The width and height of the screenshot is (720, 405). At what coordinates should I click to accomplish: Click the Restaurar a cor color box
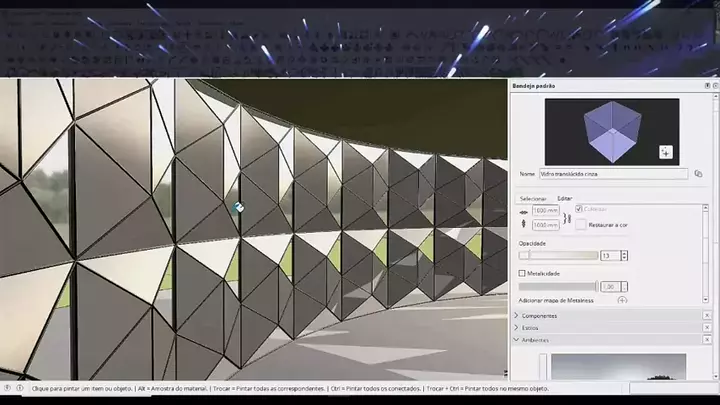coord(580,225)
